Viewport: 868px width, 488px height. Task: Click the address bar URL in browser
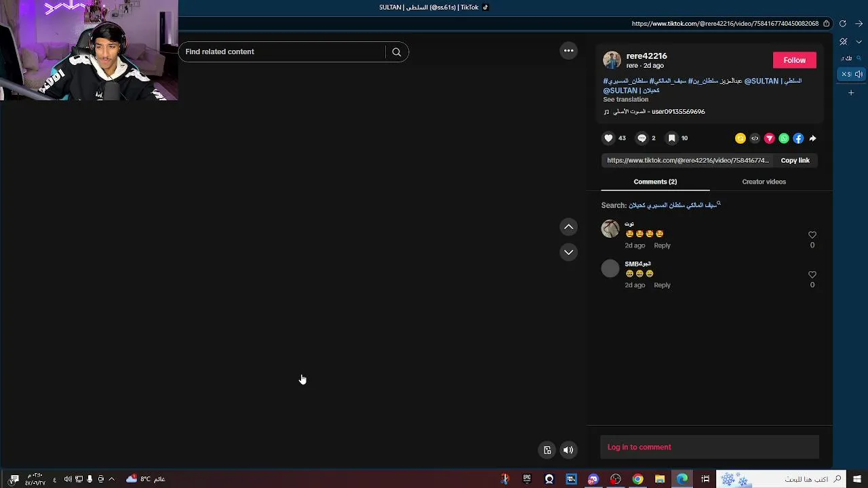coord(725,24)
